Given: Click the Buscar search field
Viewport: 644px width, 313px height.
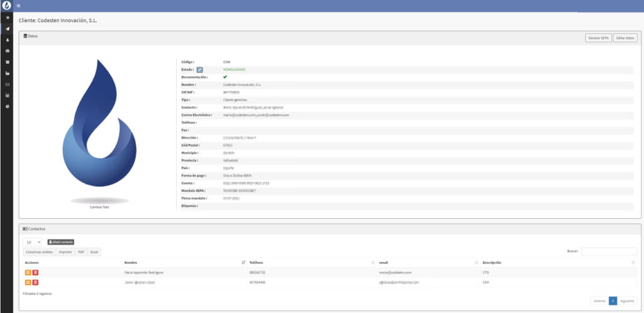Looking at the screenshot, I should point(609,251).
